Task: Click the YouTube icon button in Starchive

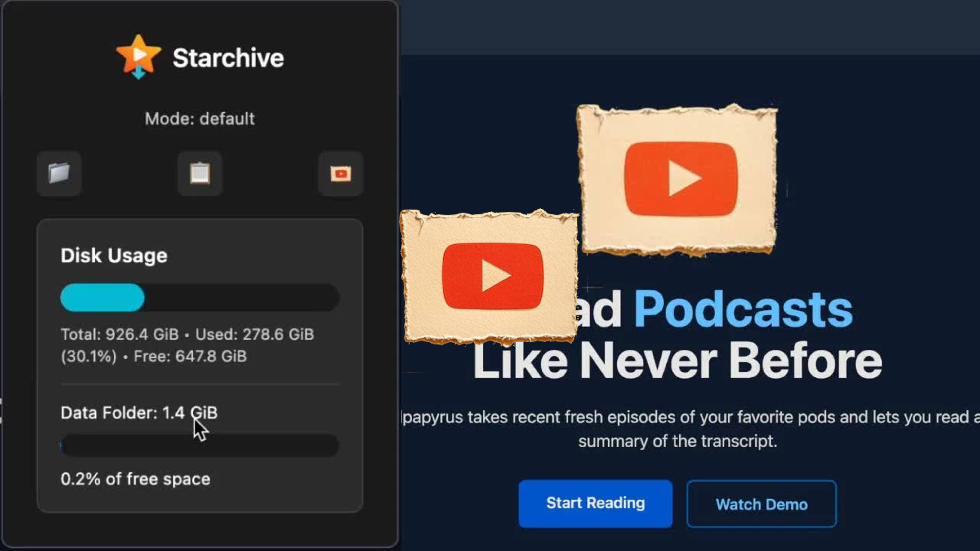Action: coord(341,173)
